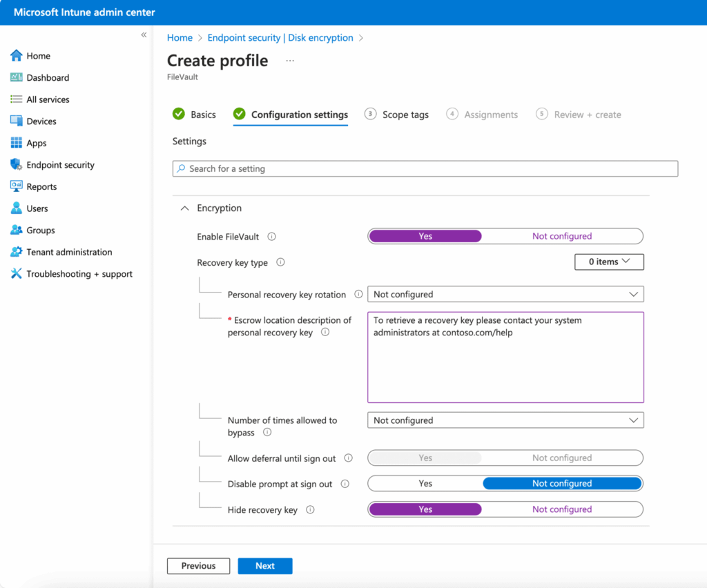Viewport: 707px width, 588px height.
Task: Click the Next button
Action: [x=265, y=566]
